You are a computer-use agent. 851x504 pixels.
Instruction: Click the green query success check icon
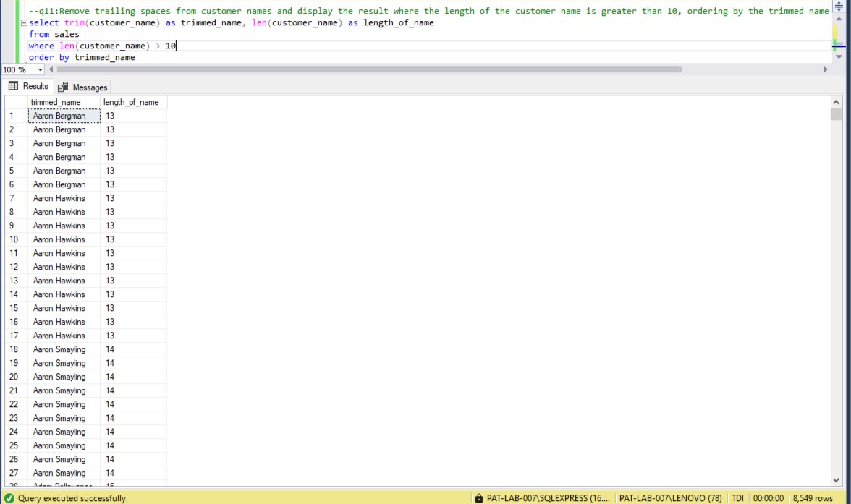pos(9,498)
